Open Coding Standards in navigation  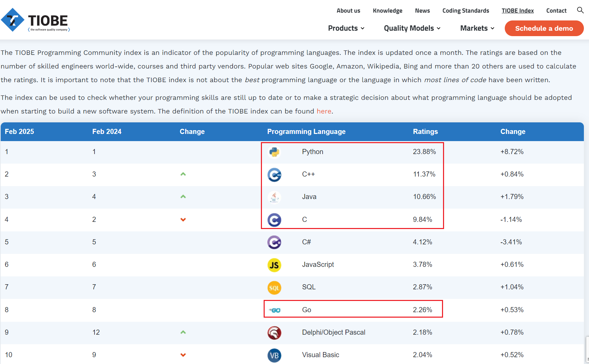[466, 11]
